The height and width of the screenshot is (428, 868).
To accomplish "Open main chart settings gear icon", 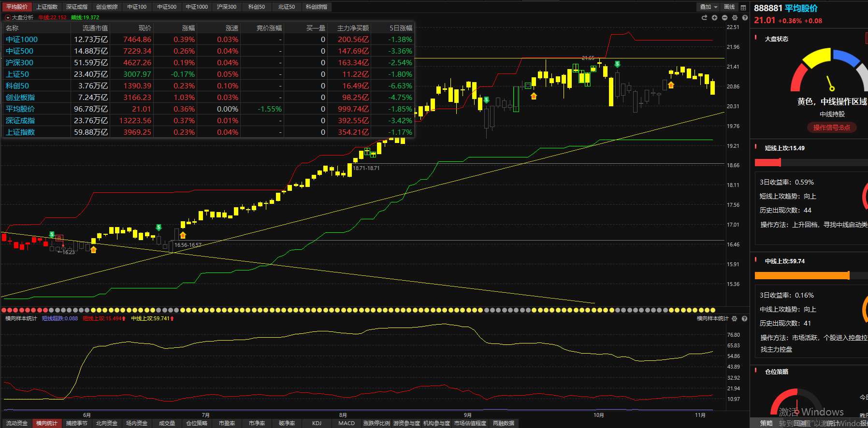I will point(735,17).
